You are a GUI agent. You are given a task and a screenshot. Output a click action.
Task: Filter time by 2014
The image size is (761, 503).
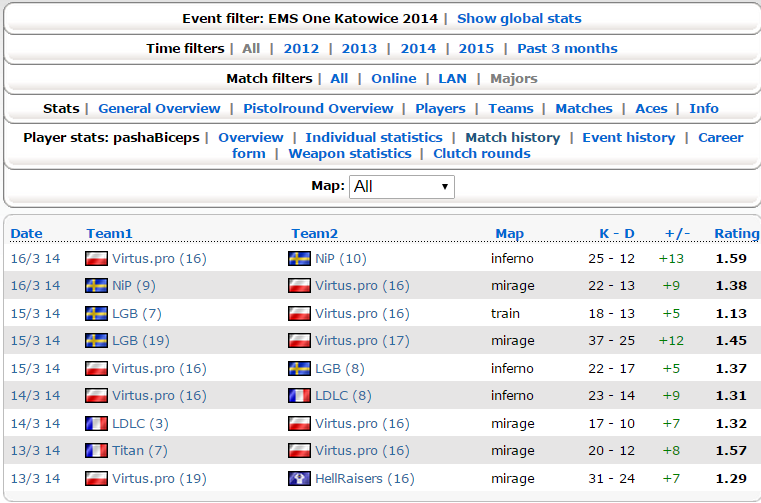(x=418, y=49)
